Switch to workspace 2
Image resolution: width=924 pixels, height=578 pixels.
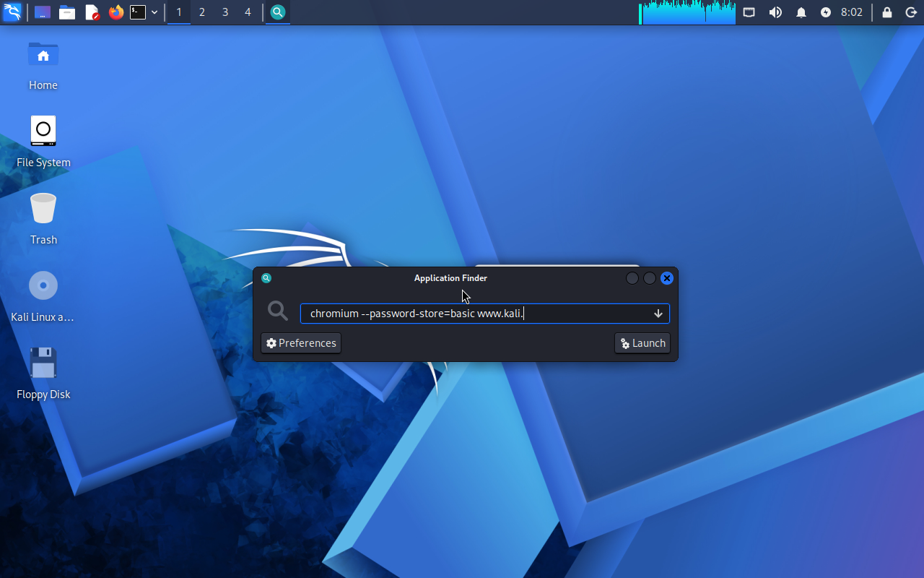(202, 12)
